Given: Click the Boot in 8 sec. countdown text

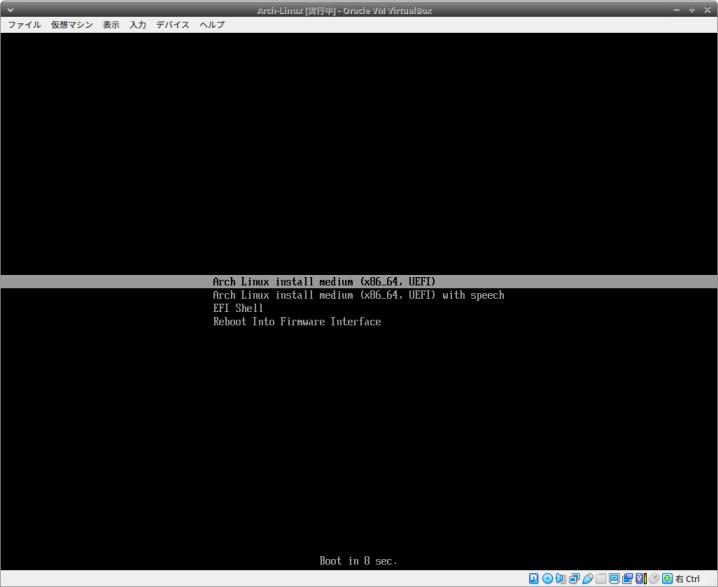Looking at the screenshot, I should point(359,561).
